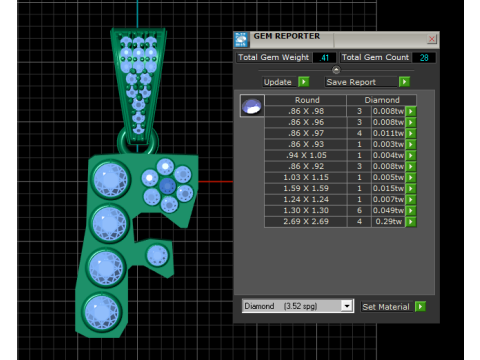This screenshot has height=360, width=480.
Task: Select the 1.24 X 1.24 size cell
Action: 306,199
